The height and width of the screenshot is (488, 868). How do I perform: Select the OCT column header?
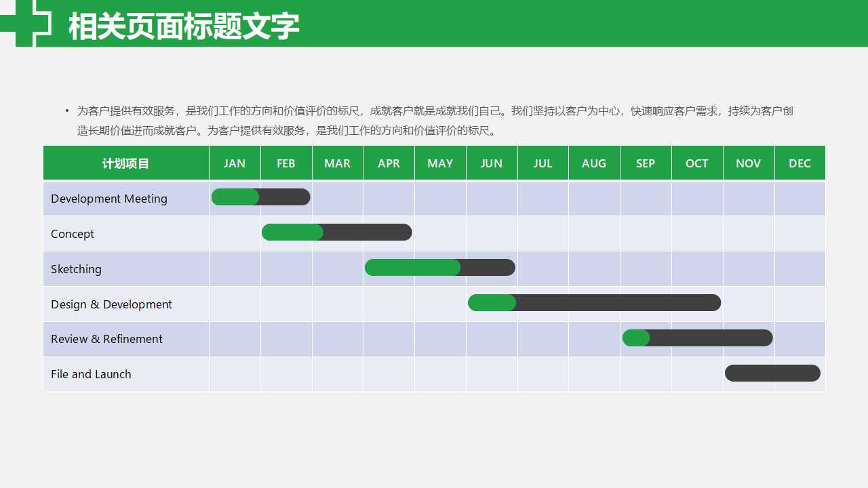(697, 163)
